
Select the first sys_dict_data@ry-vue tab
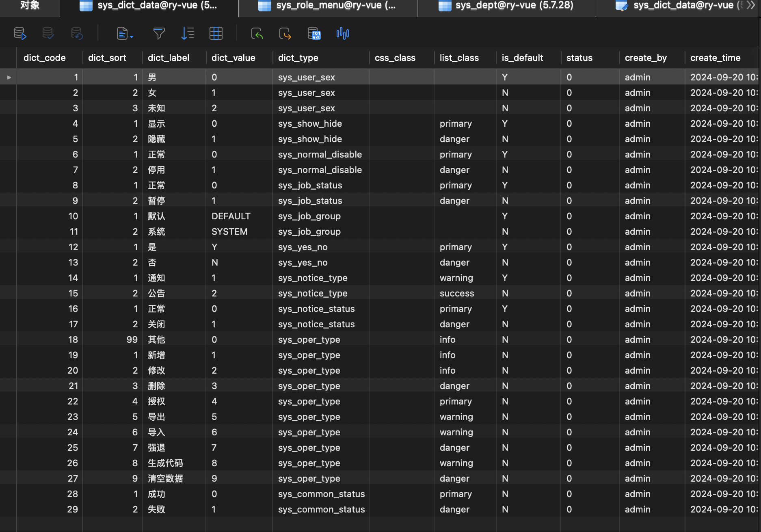tap(149, 6)
